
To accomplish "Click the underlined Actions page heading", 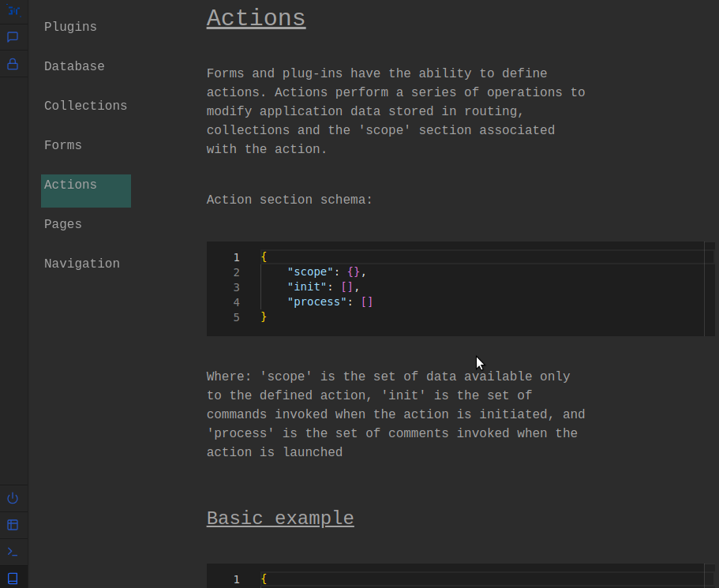I will 256,18.
